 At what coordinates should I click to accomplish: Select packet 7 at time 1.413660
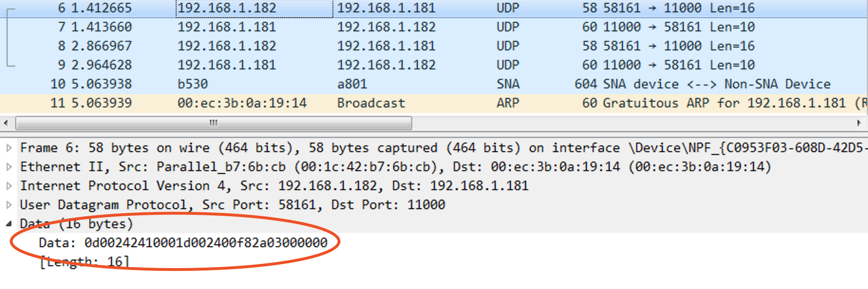(434, 27)
